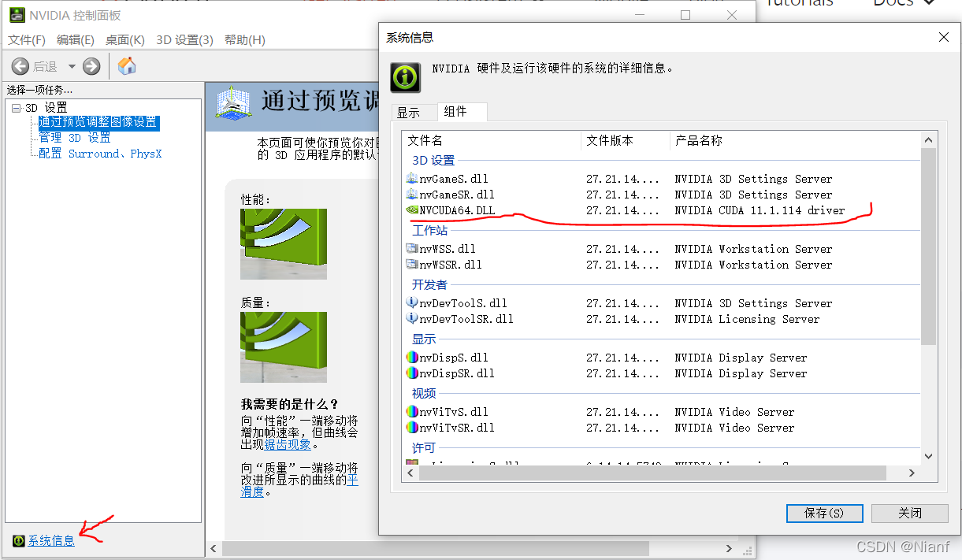Open the home icon in NVIDIA toolbar
This screenshot has width=962, height=560.
[x=127, y=66]
